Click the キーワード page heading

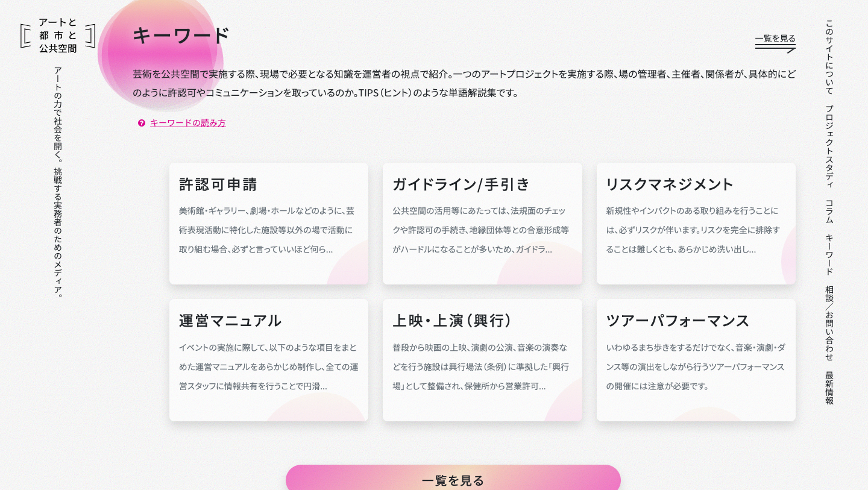[x=181, y=36]
